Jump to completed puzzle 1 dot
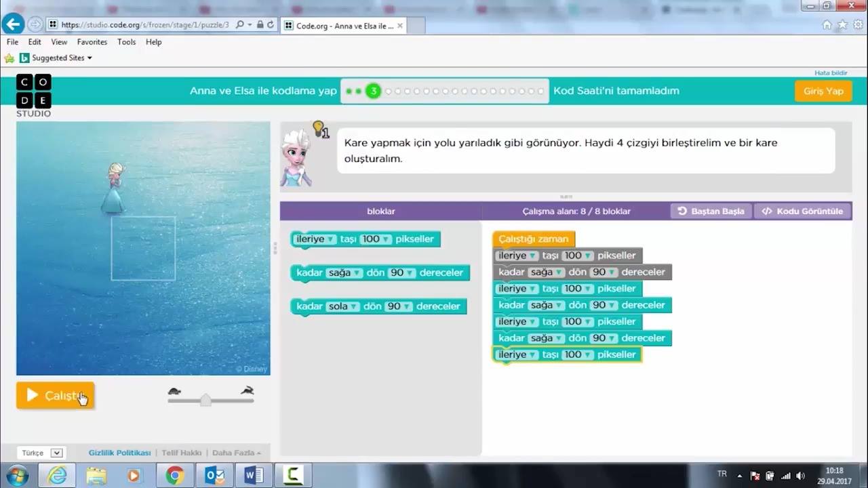Viewport: 868px width, 488px height. [349, 91]
